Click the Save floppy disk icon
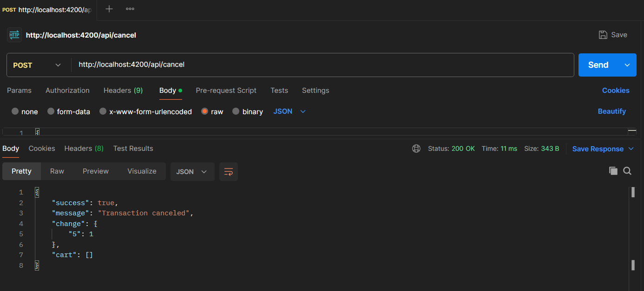 point(603,35)
